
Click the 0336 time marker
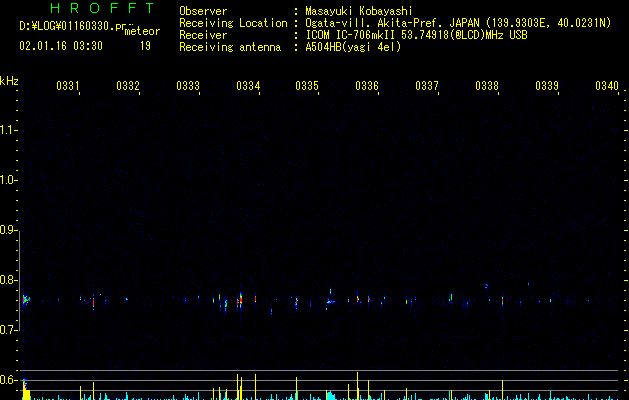point(367,85)
